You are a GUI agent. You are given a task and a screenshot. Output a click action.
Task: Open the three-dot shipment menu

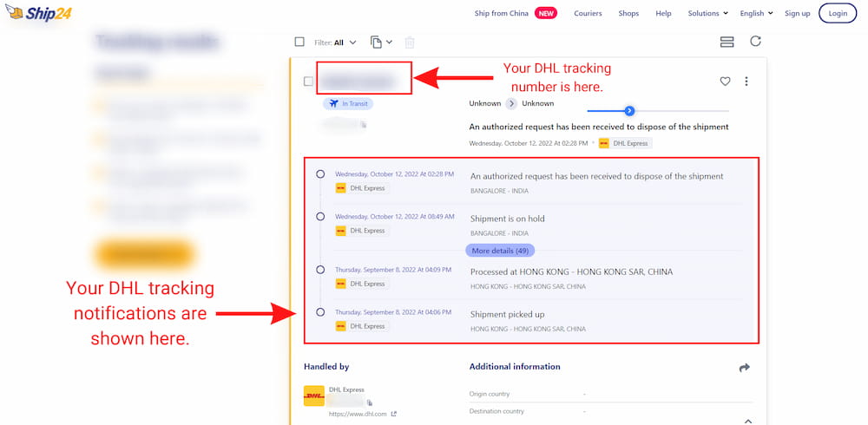(746, 82)
